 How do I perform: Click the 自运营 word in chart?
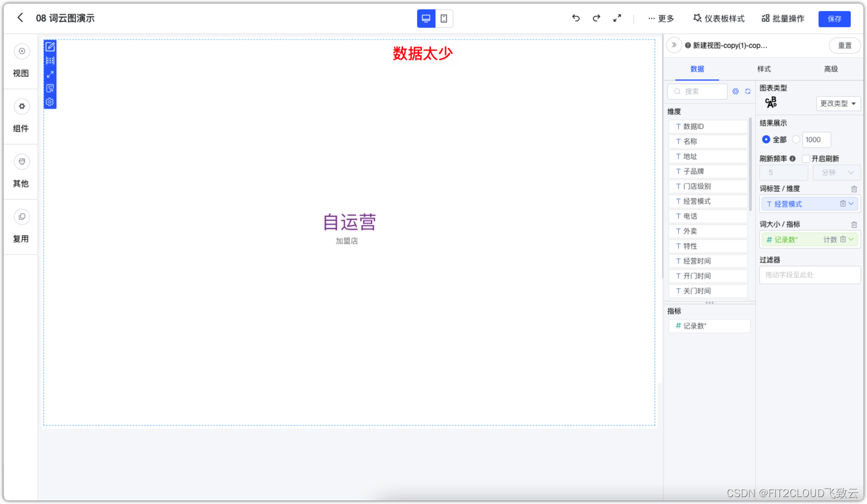pyautogui.click(x=349, y=222)
